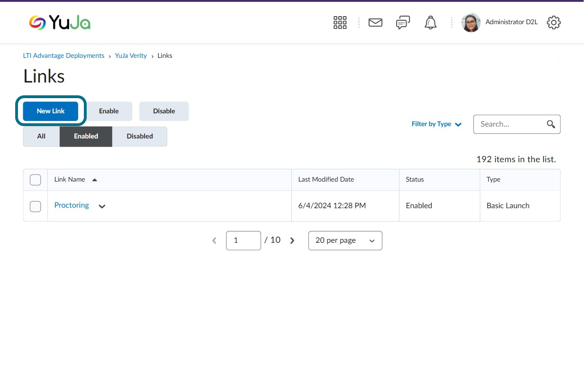588x368 pixels.
Task: Open the admin tools gear icon
Action: point(553,22)
